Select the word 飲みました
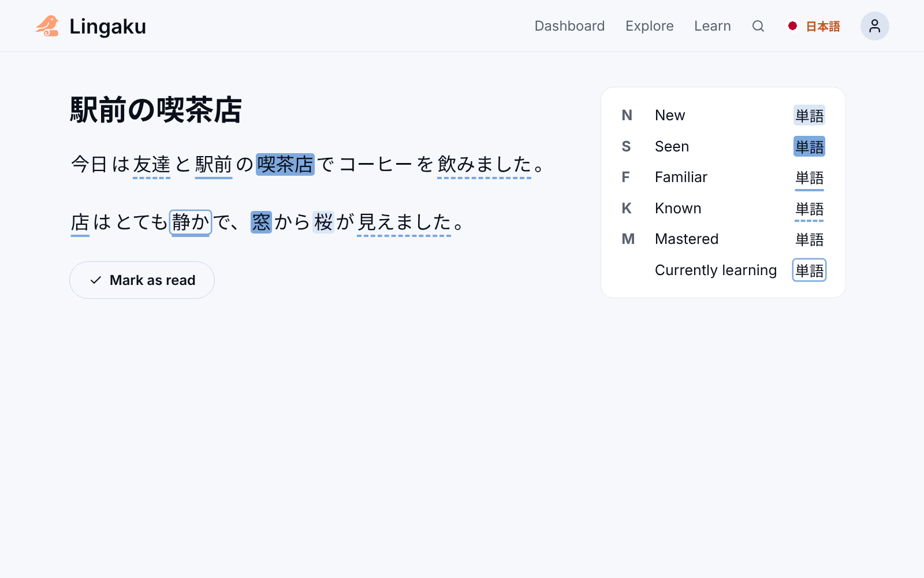The width and height of the screenshot is (924, 578). pos(485,165)
